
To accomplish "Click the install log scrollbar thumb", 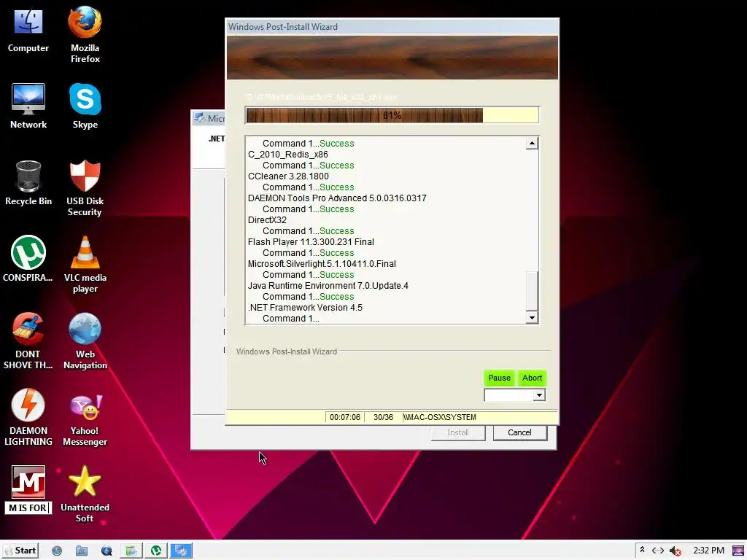I will pos(532,290).
